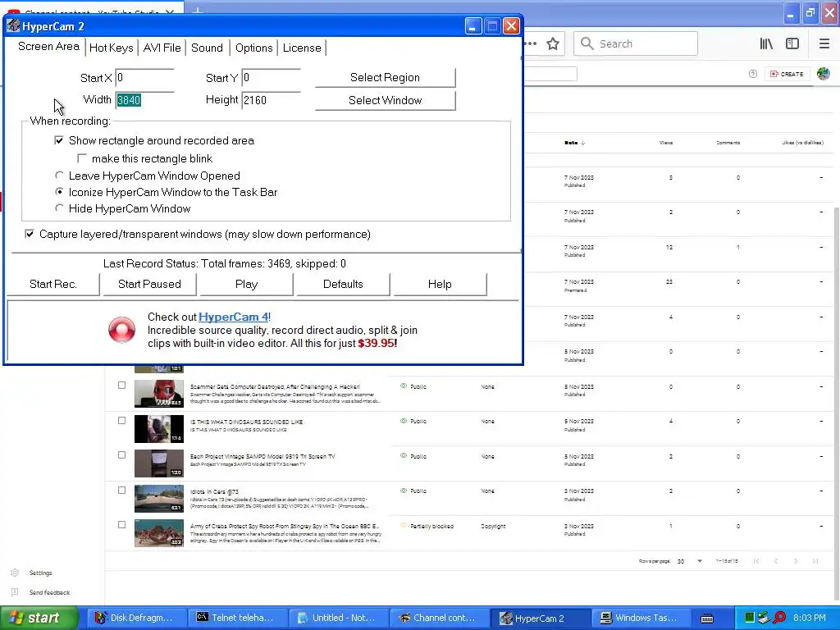Go to next page arrow
Viewport: 840px width, 630px height.
click(x=796, y=561)
